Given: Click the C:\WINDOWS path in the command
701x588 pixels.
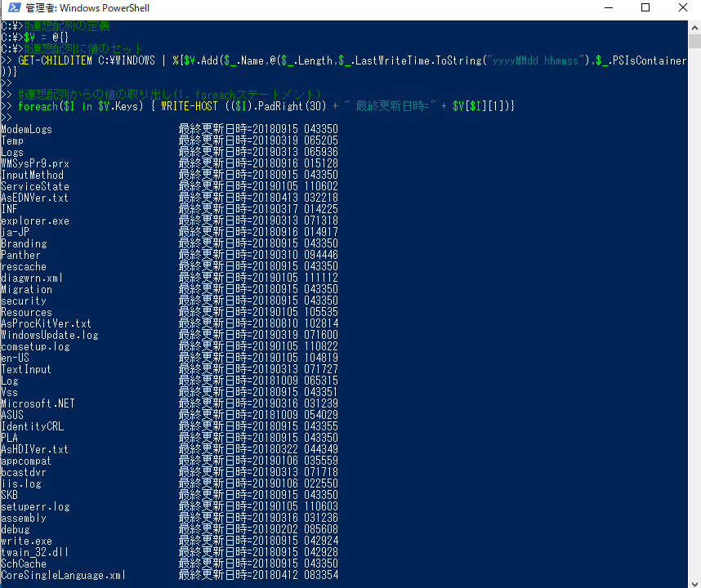Looking at the screenshot, I should click(x=124, y=60).
